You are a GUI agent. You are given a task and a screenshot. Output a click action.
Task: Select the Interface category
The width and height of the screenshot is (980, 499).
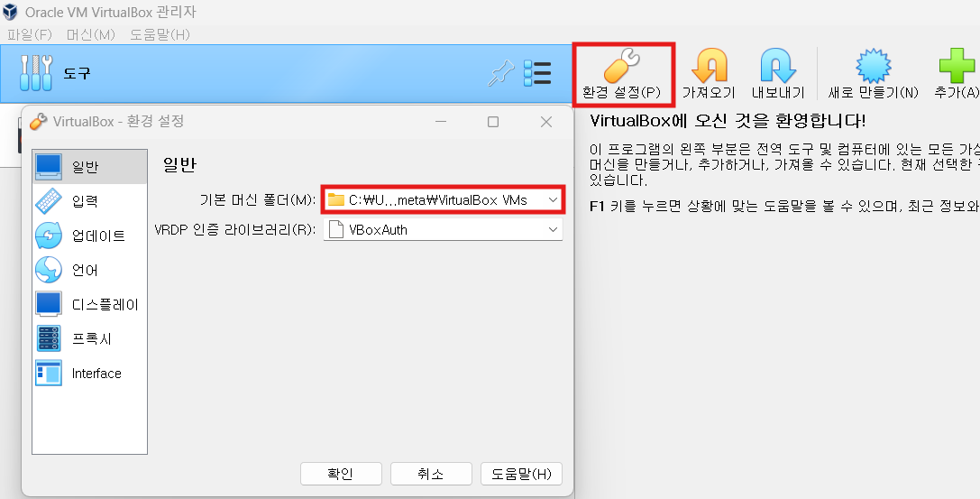(x=89, y=374)
